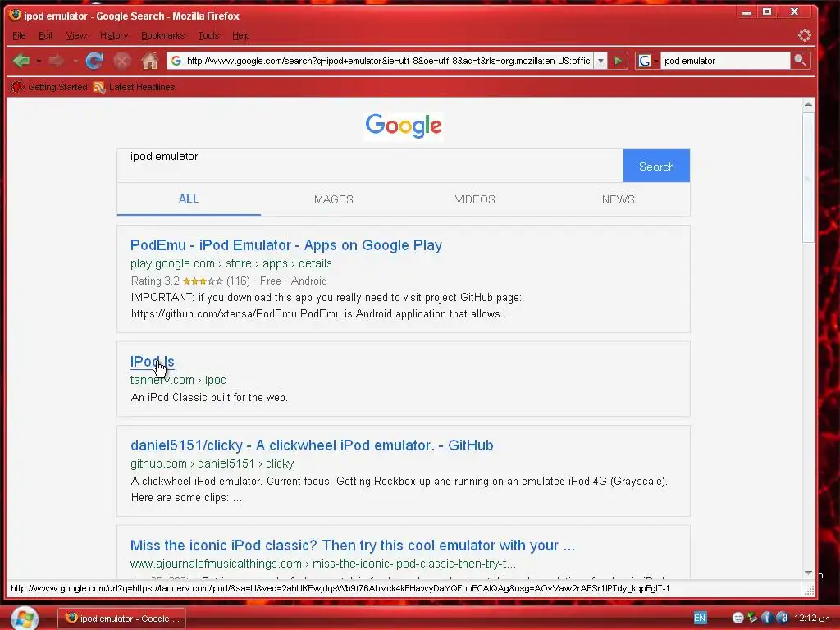Open the Windows Start orb
Screen dimensions: 840x630
24,619
